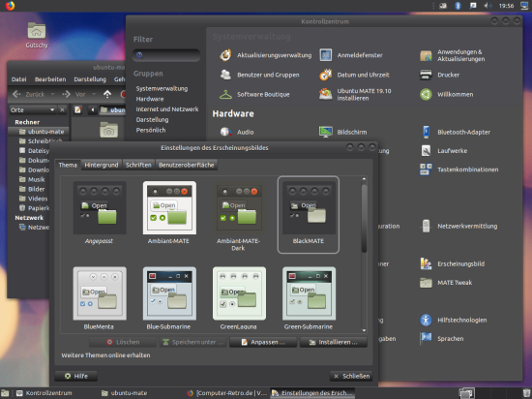Open Orte sidebar dropdown
The image size is (532, 399).
tap(33, 109)
